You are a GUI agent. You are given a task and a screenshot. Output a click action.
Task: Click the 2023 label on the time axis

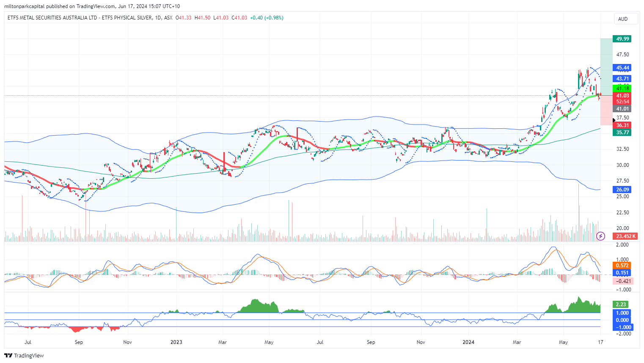pos(176,342)
